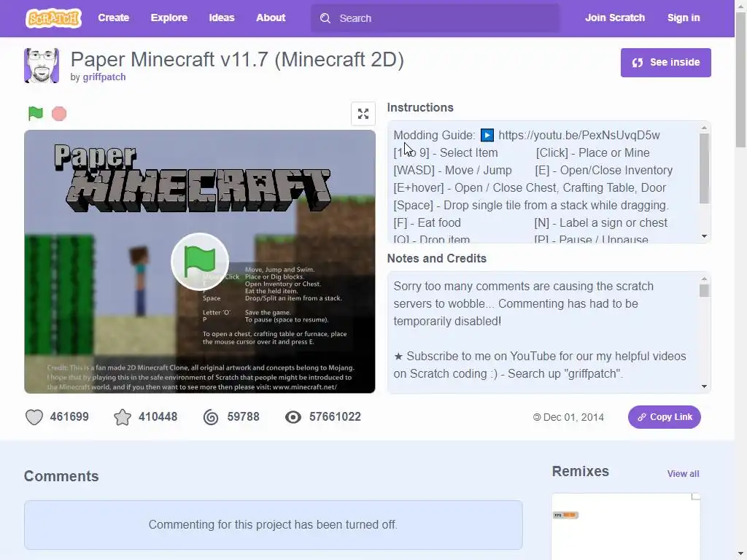Image resolution: width=747 pixels, height=560 pixels.
Task: Click the copy link chain icon
Action: [642, 417]
